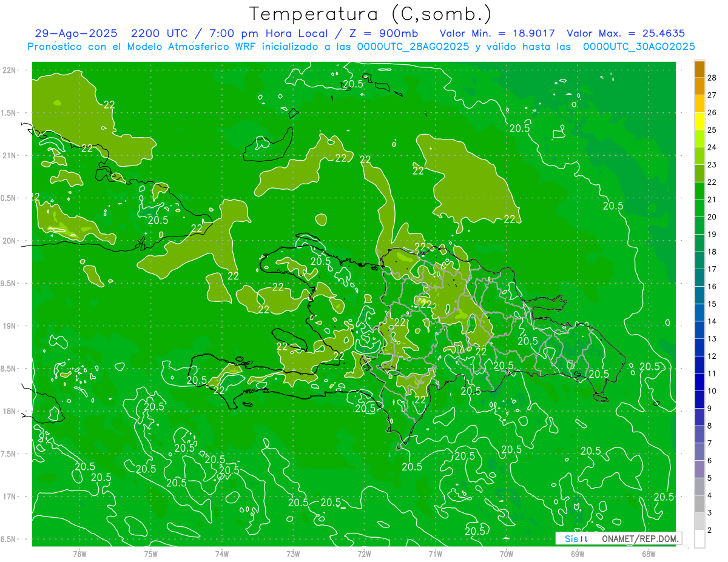Click the '73W' longitude label
The width and height of the screenshot is (728, 562).
coord(293,554)
